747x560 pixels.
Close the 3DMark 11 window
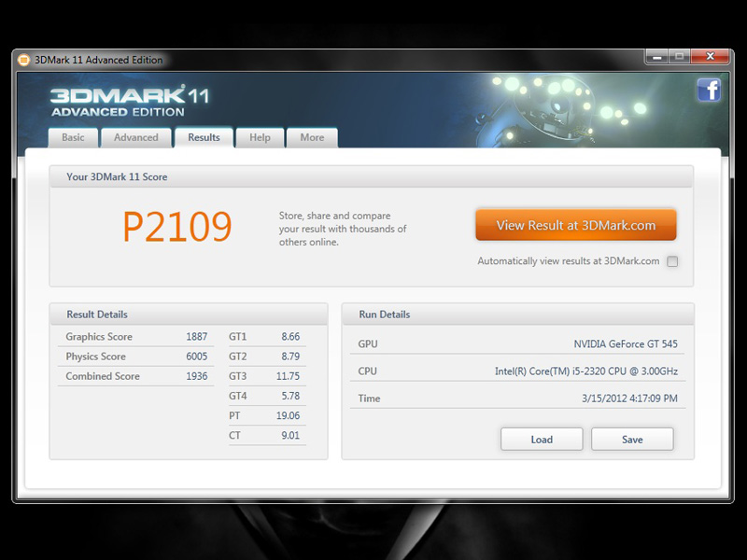pos(710,57)
